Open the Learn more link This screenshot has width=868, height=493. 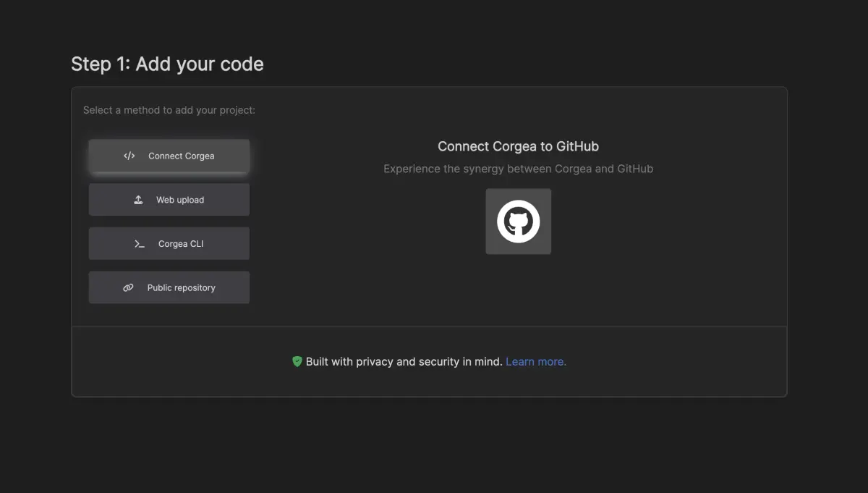click(x=535, y=361)
